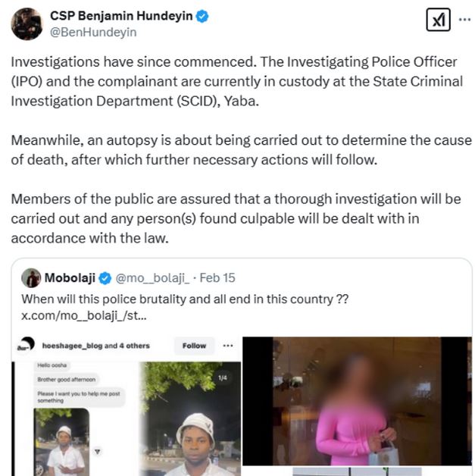Click the Feb 15 timestamp
This screenshot has width=475, height=476.
click(217, 278)
